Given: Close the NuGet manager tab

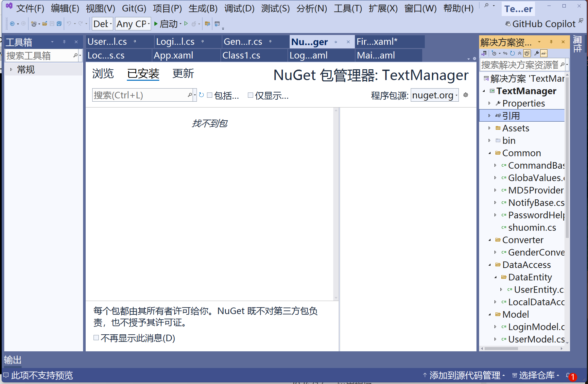Looking at the screenshot, I should 348,42.
